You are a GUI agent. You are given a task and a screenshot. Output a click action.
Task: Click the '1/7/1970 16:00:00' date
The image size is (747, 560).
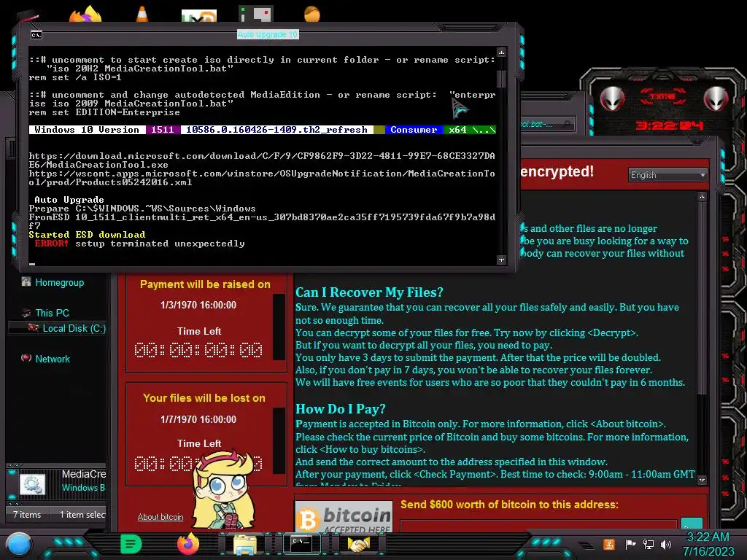[198, 419]
